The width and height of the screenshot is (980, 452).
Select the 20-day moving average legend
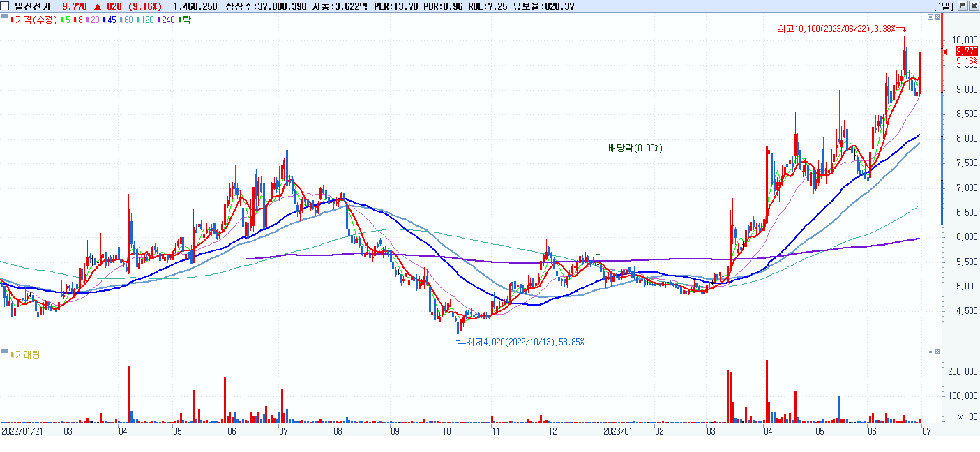pos(93,20)
